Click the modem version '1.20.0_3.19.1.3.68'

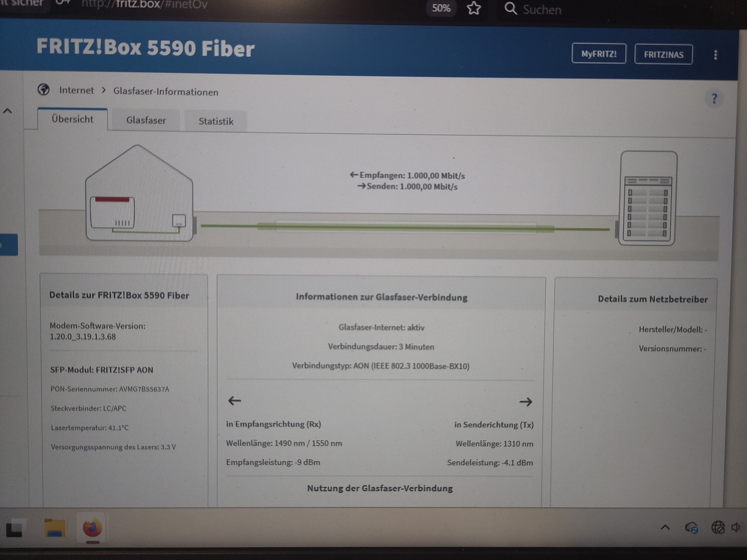83,336
